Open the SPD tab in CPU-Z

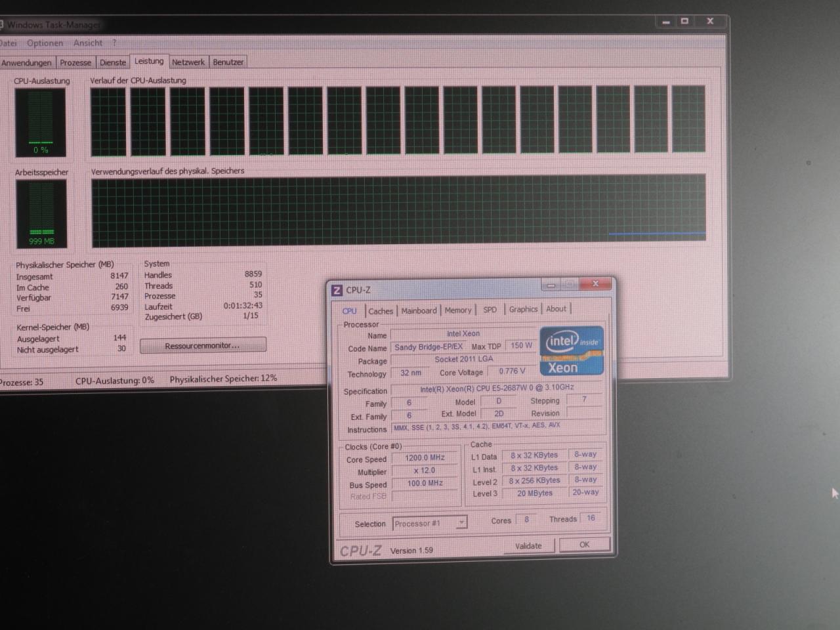coord(490,310)
